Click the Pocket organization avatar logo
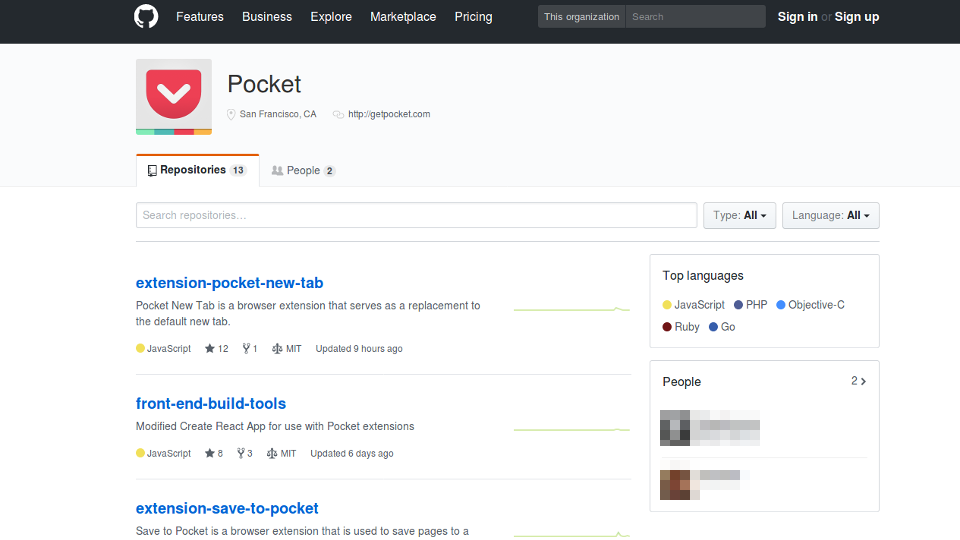960x540 pixels. point(174,97)
